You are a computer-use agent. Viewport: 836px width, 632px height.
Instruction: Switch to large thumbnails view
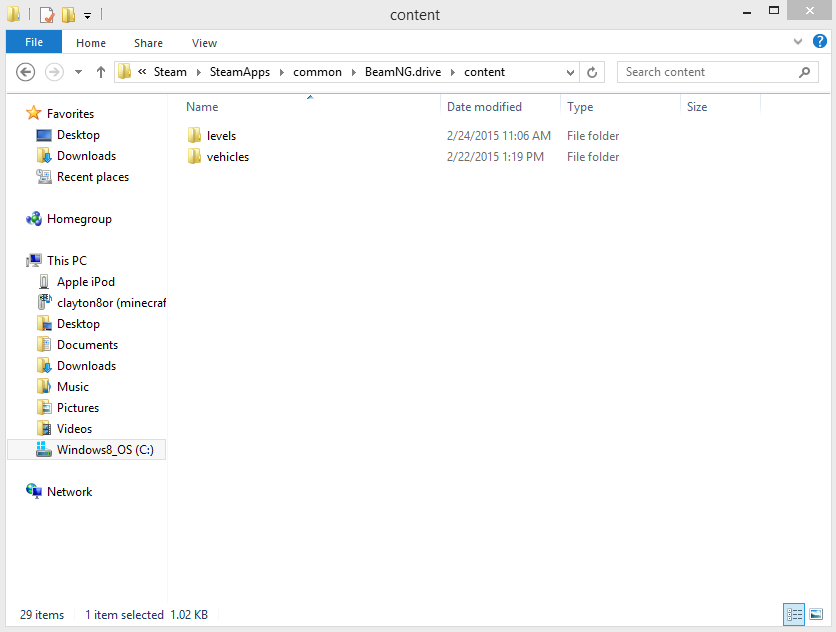pos(816,614)
